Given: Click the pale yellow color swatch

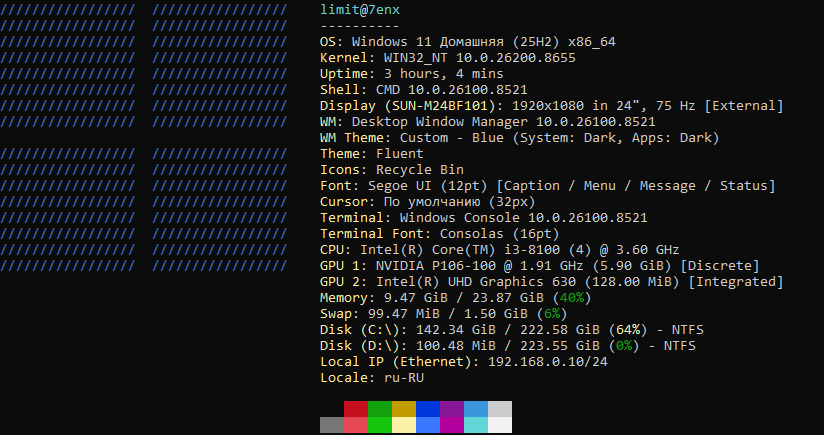Looking at the screenshot, I should pos(404,425).
